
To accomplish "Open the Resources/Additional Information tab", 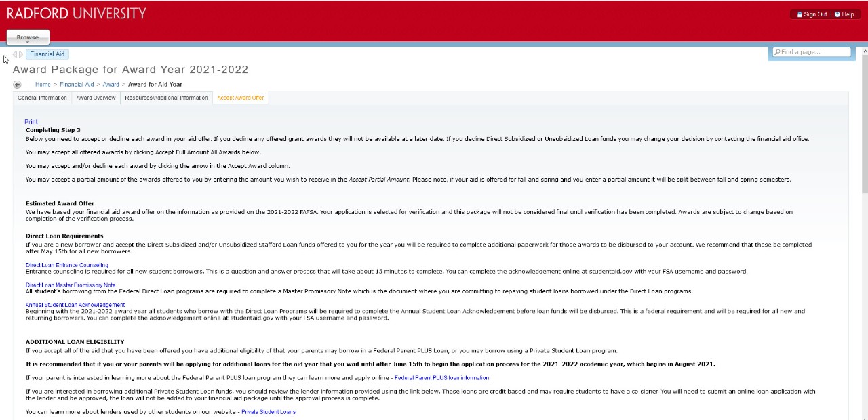I will point(166,98).
